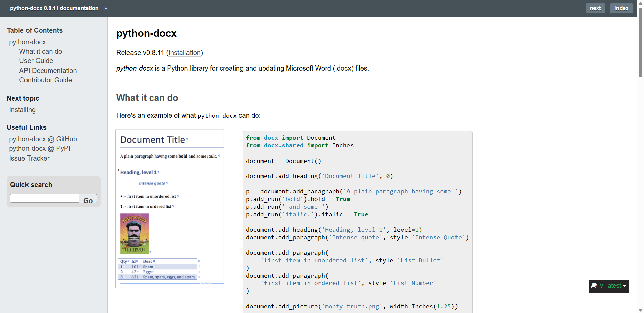Visit python-docx @ PyPI link
644x313 pixels.
tap(40, 148)
